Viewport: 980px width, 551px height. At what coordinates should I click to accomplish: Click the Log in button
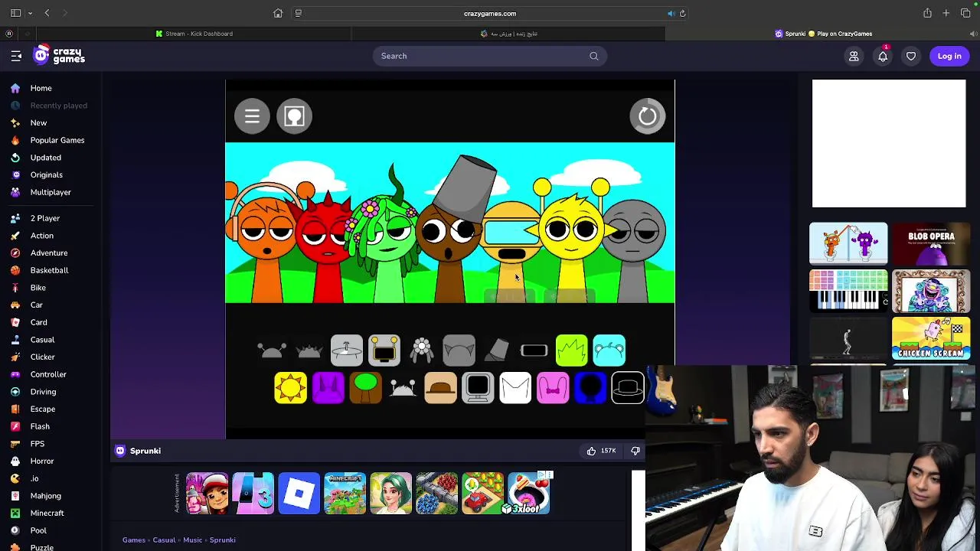949,56
